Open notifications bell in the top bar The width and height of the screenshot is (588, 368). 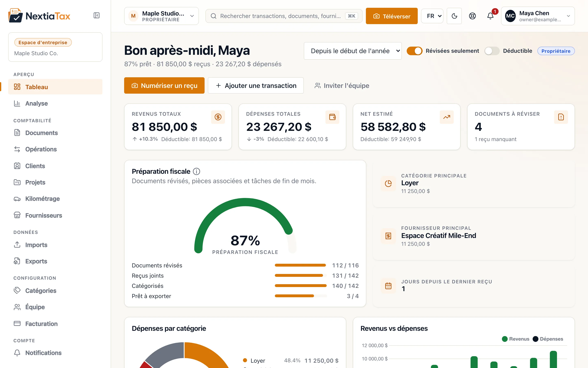[490, 16]
